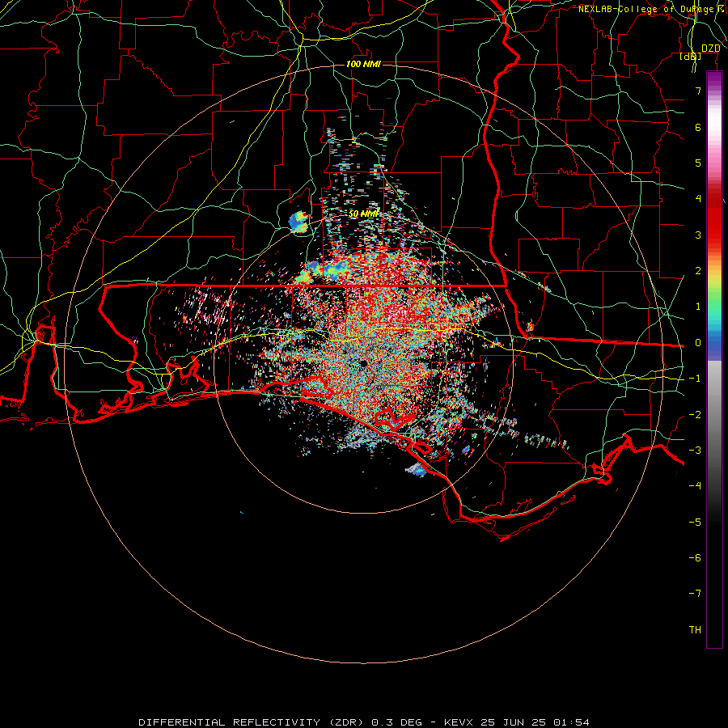The image size is (728, 728).
Task: Click the isolated blue echo near 50 NMI ring
Action: [298, 222]
